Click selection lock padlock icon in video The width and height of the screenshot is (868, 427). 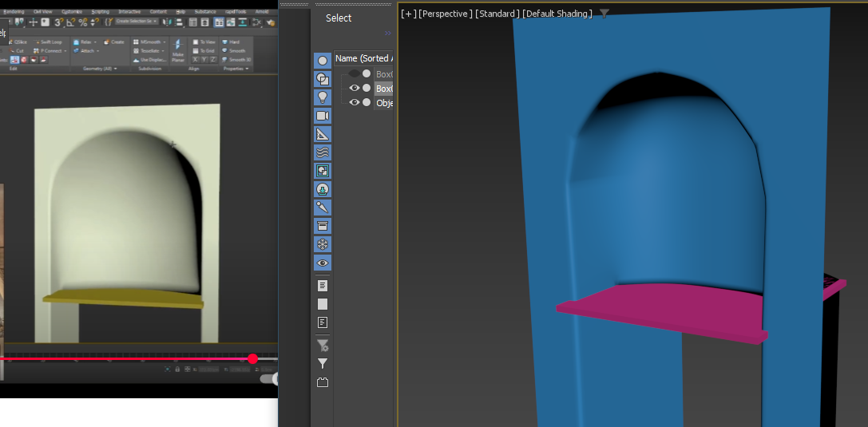click(178, 369)
